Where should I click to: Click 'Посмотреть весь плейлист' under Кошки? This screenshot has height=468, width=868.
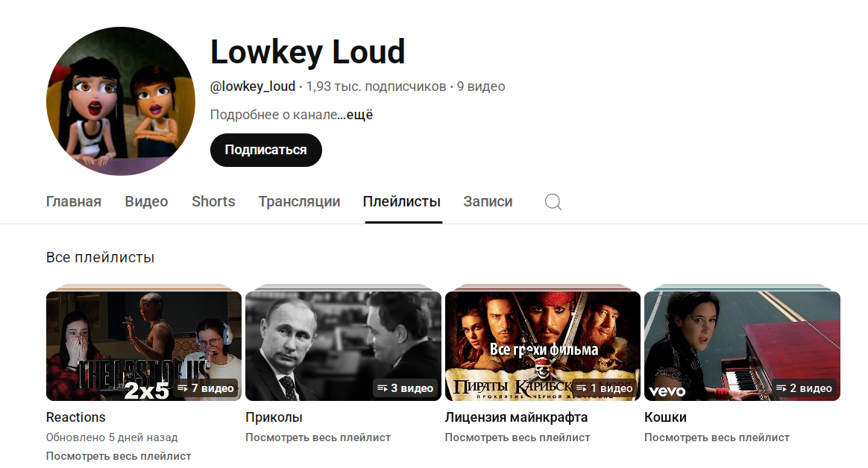pos(717,437)
